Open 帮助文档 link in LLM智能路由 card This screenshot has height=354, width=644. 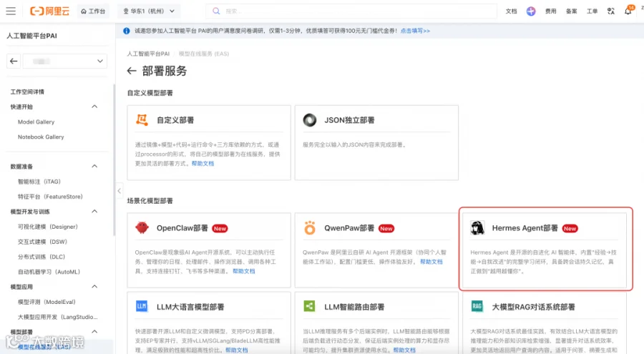click(x=404, y=350)
